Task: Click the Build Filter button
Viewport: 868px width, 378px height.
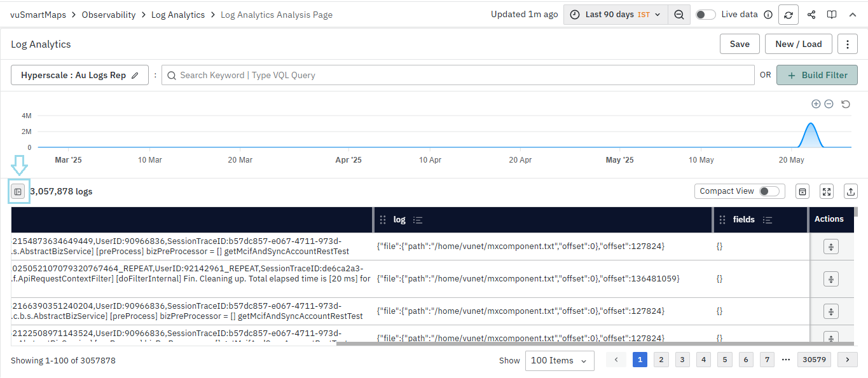Action: [817, 75]
